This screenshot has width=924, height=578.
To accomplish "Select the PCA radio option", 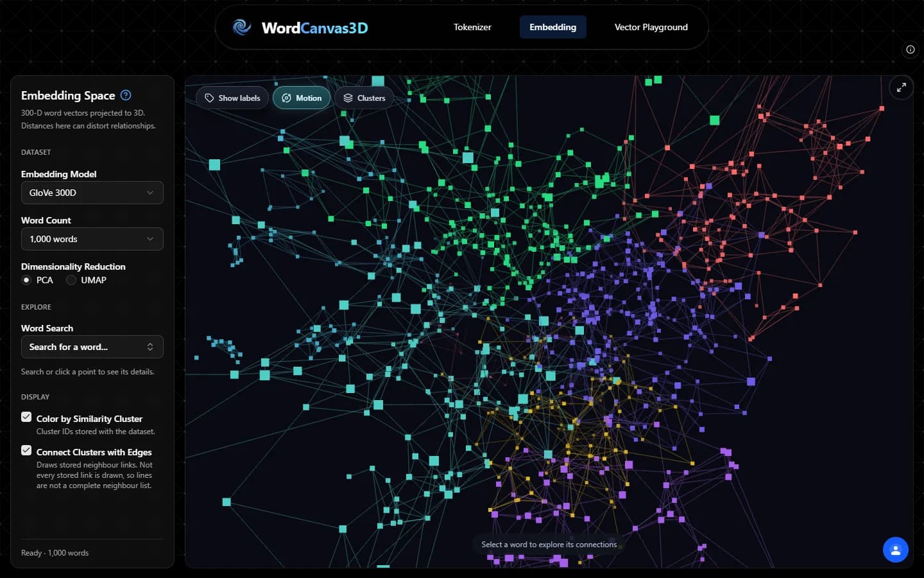I will (x=26, y=280).
